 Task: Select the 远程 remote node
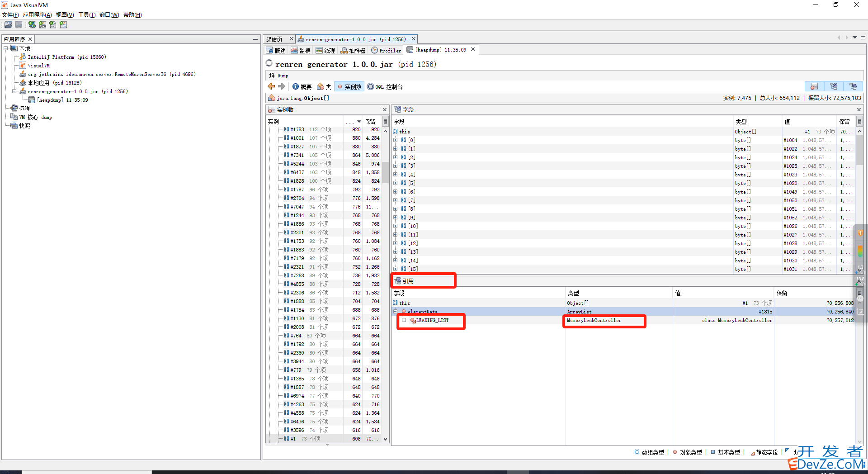pyautogui.click(x=24, y=109)
